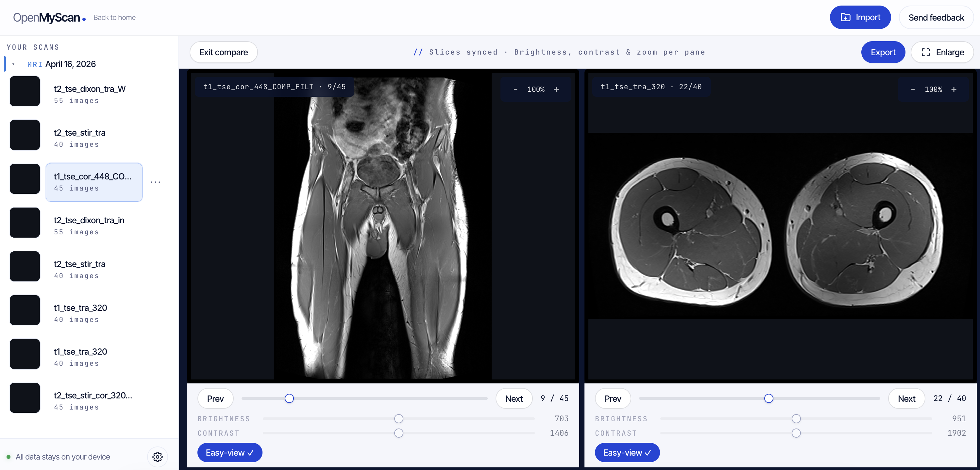This screenshot has width=980, height=470.
Task: Click the YOUR SCANS heading
Action: (33, 47)
